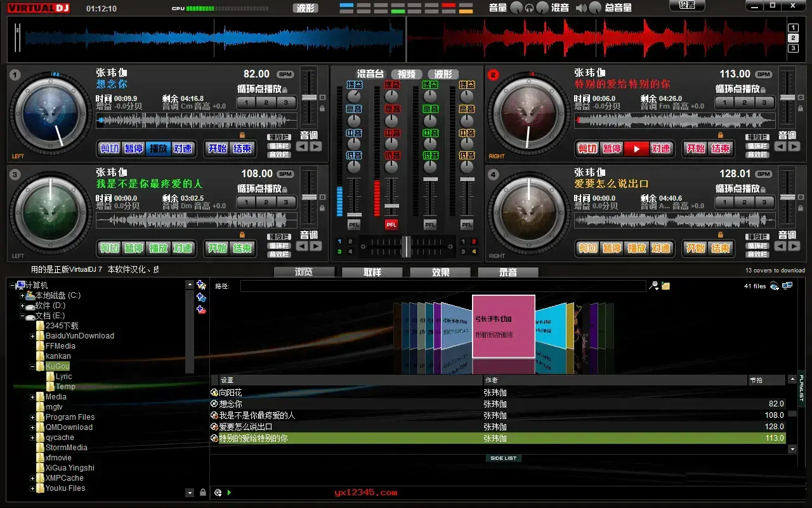Toggle PFL on the third mixer channel
812x508 pixels.
(430, 224)
